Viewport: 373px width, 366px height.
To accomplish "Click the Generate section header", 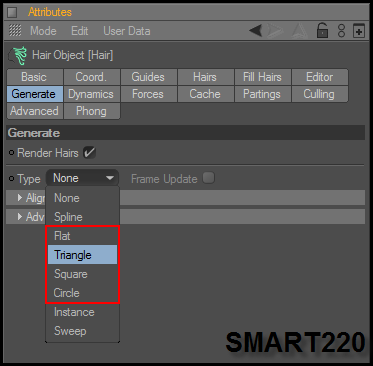I will [x=186, y=133].
